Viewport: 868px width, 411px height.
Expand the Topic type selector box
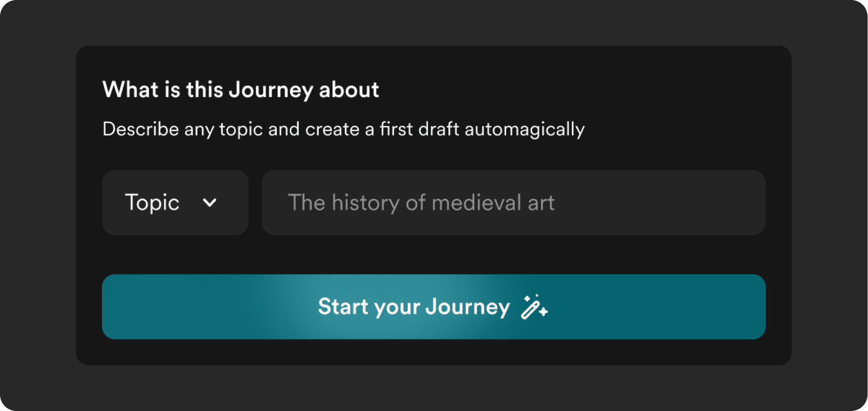click(x=175, y=202)
